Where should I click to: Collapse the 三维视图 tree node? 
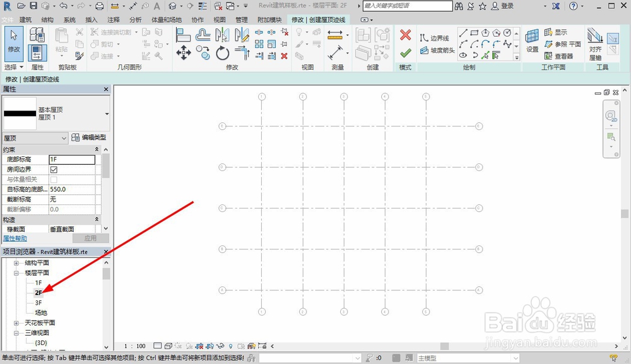point(16,333)
